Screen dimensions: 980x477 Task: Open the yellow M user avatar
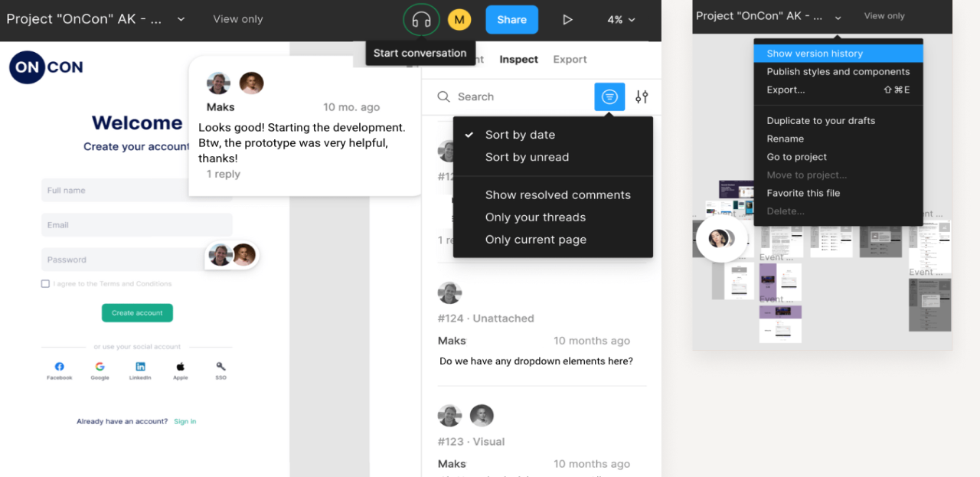point(459,20)
